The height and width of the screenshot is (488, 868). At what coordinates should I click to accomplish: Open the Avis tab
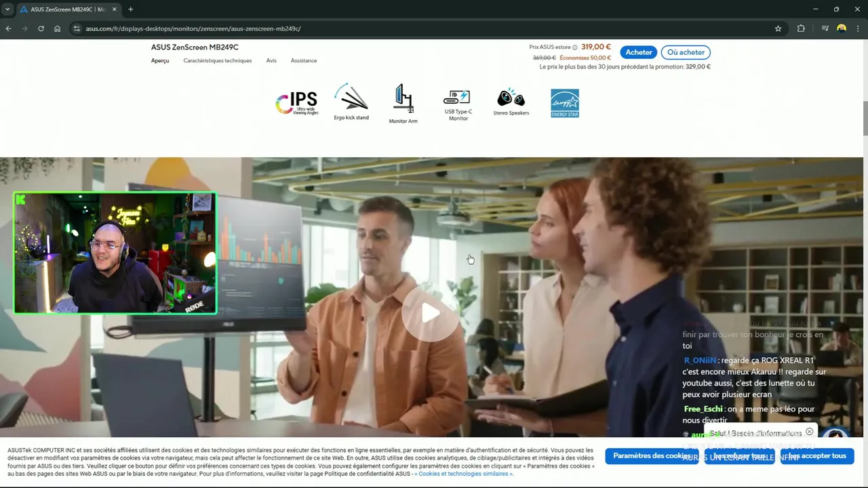pos(271,60)
